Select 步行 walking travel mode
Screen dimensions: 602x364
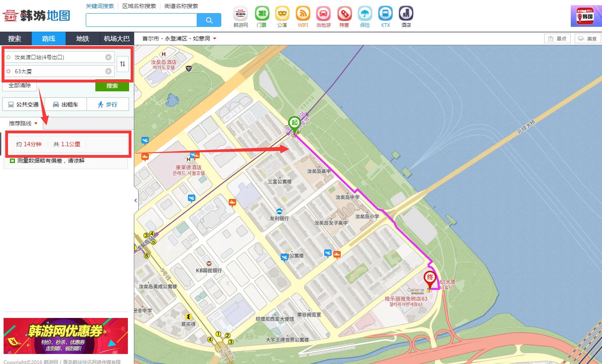[x=107, y=105]
